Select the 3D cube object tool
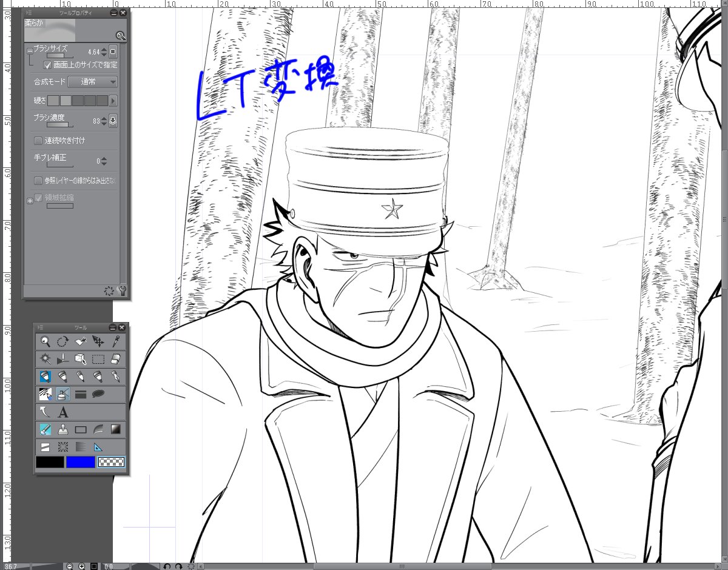 pos(80,358)
